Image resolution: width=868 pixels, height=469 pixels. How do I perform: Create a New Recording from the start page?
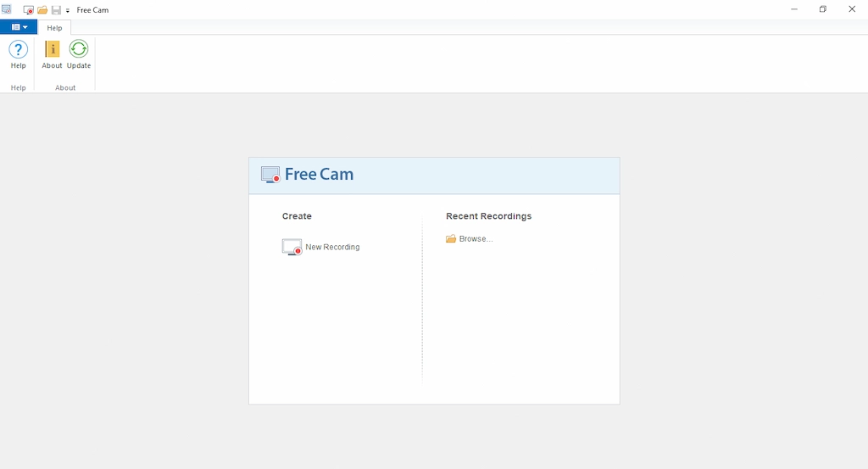(x=321, y=247)
